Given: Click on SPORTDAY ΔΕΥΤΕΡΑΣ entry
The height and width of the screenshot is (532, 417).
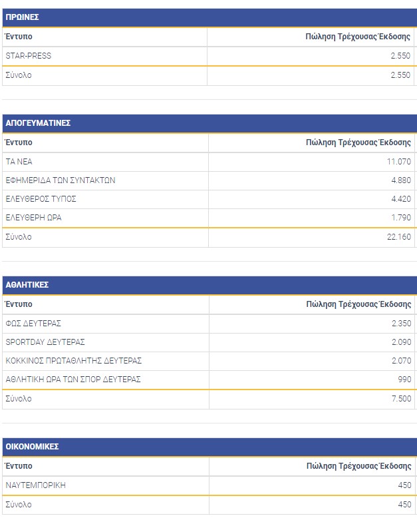Looking at the screenshot, I should (45, 342).
